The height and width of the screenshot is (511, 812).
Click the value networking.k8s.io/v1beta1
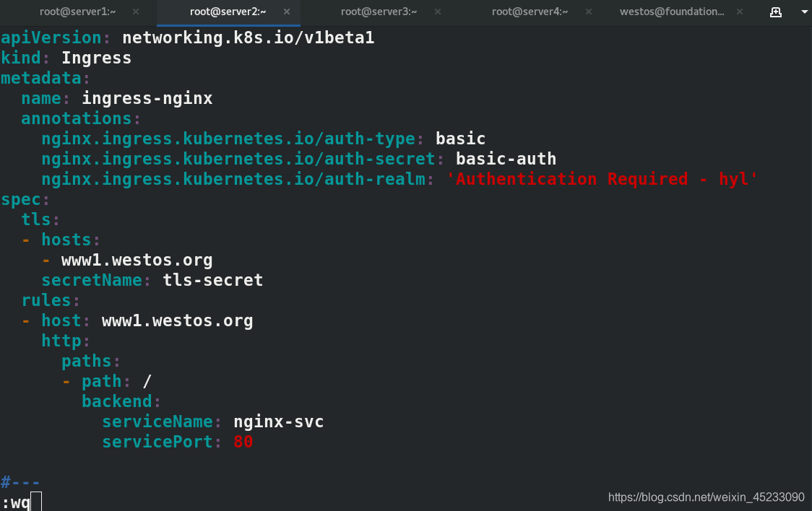[248, 38]
